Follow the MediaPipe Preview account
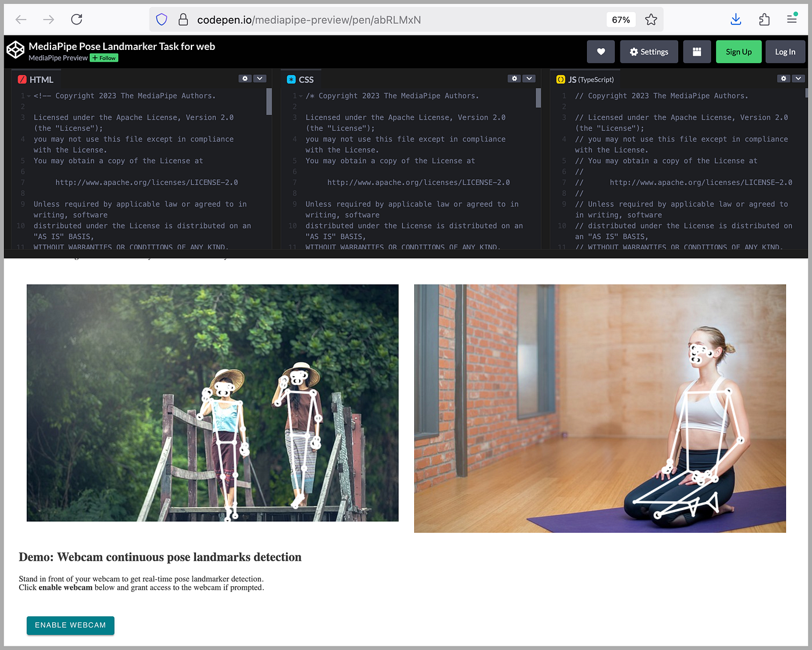The height and width of the screenshot is (650, 812). point(103,58)
